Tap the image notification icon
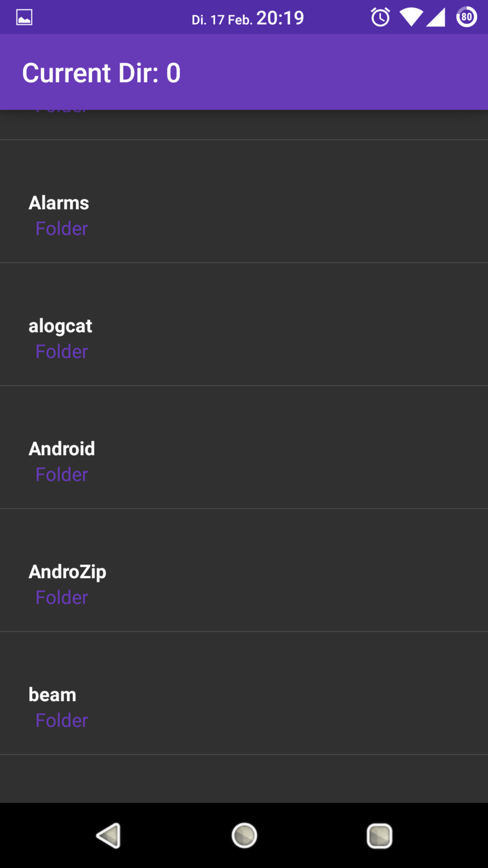The height and width of the screenshot is (868, 488). pyautogui.click(x=24, y=17)
